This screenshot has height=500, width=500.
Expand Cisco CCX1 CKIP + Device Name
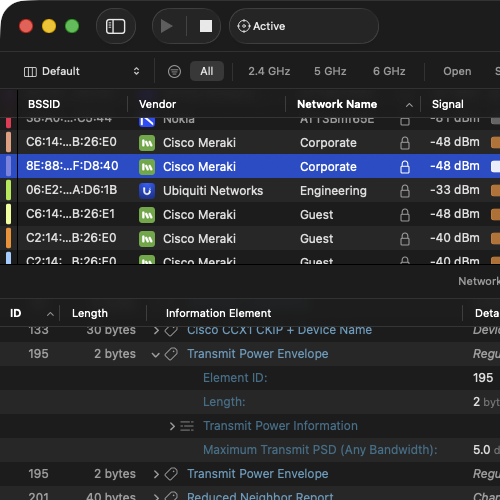pyautogui.click(x=156, y=331)
